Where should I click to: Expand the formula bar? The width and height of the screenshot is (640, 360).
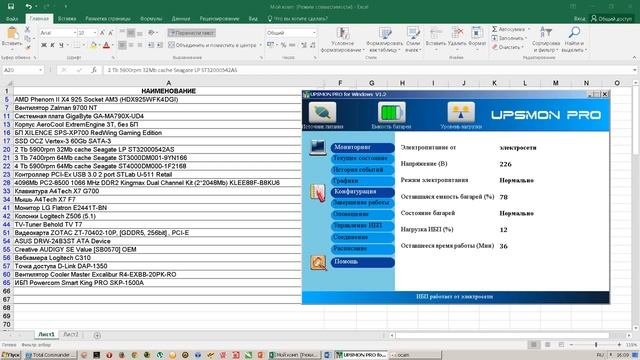point(634,70)
